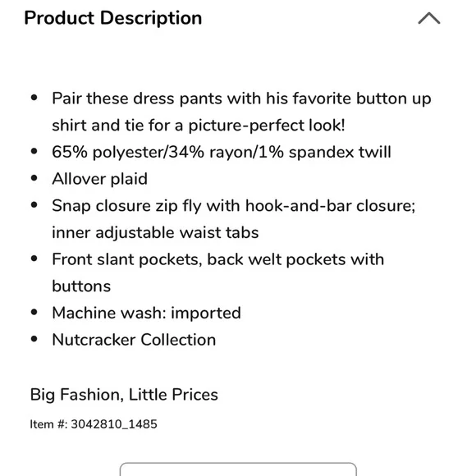Screen dimensions: 476x476
Task: Click the 'Machine wash: imported' line
Action: click(147, 313)
